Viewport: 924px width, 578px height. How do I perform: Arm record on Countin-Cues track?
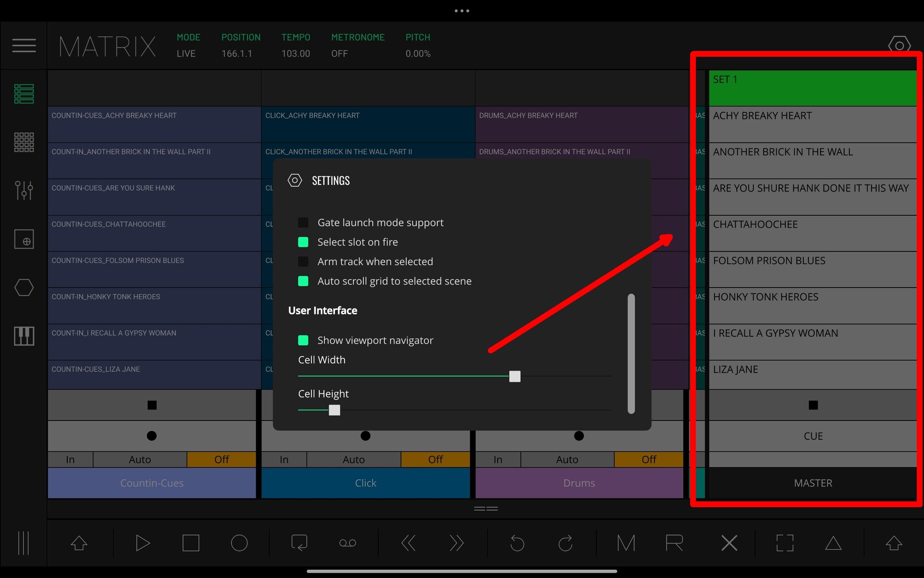pyautogui.click(x=152, y=436)
